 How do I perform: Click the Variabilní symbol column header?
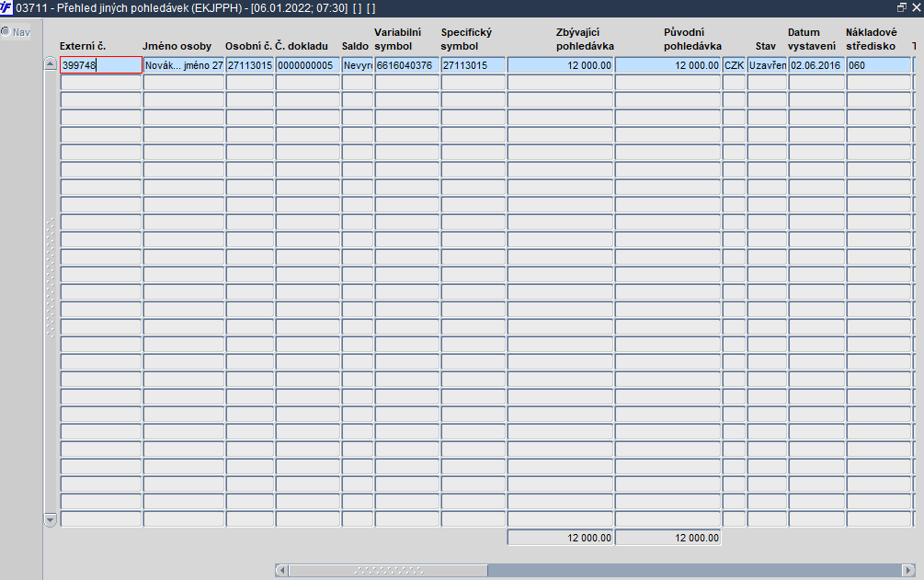coord(398,39)
